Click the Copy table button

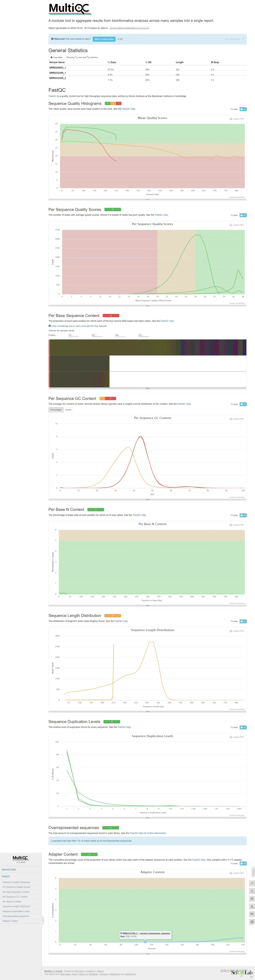click(x=56, y=57)
